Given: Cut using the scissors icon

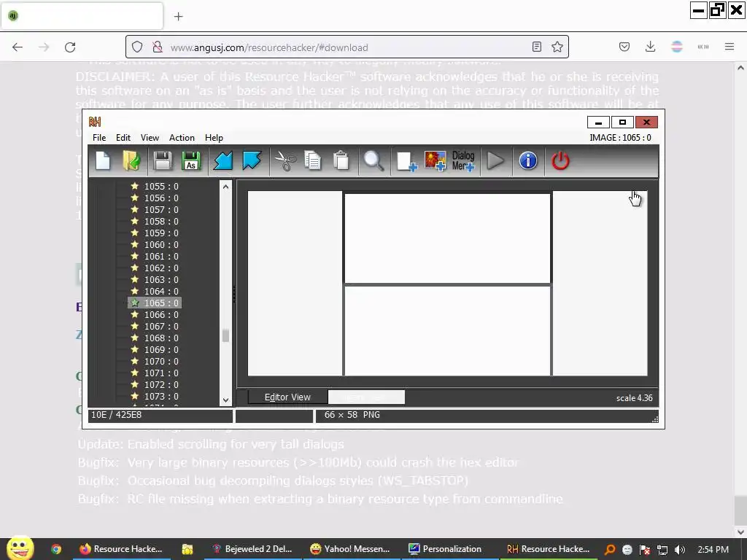Looking at the screenshot, I should [285, 161].
